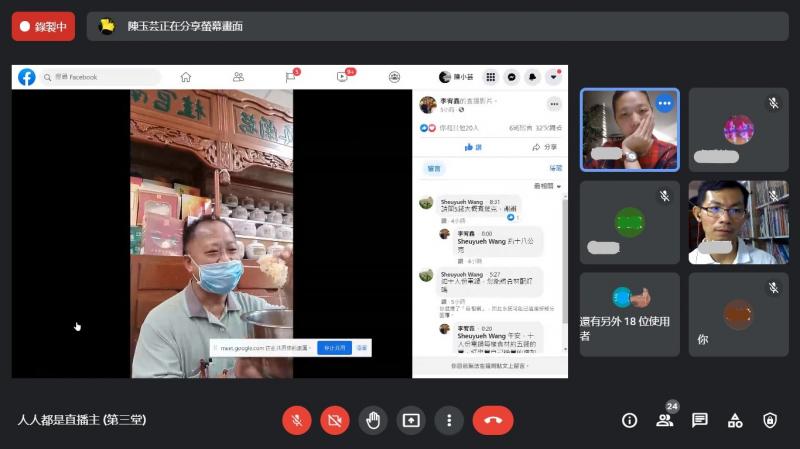
Task: Select the pink avatar participant tile
Action: click(x=738, y=130)
